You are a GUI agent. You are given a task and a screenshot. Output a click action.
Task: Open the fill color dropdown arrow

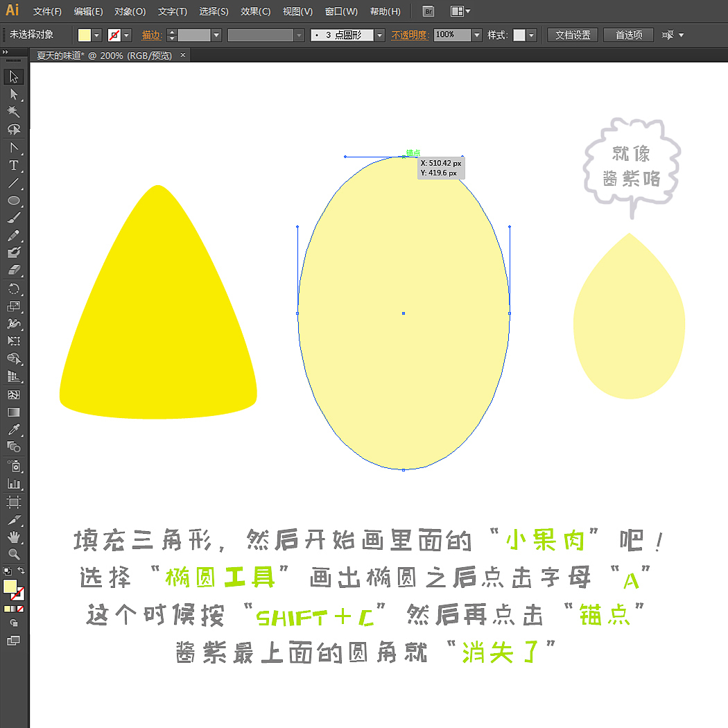click(x=96, y=35)
